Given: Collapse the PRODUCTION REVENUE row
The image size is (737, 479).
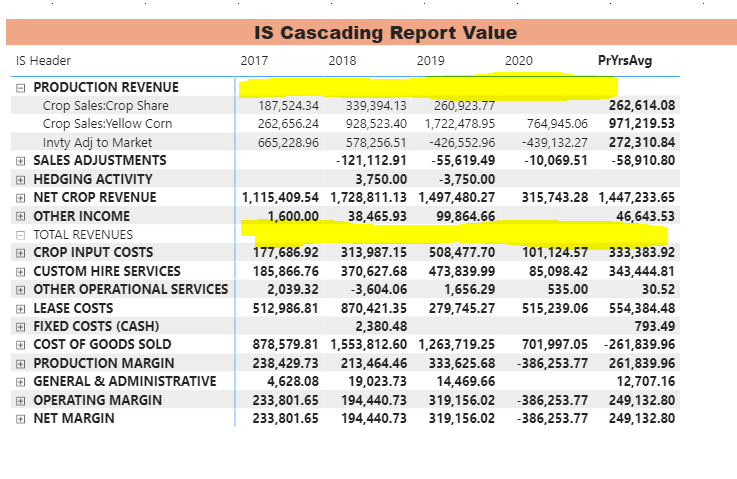Looking at the screenshot, I should coord(20,88).
